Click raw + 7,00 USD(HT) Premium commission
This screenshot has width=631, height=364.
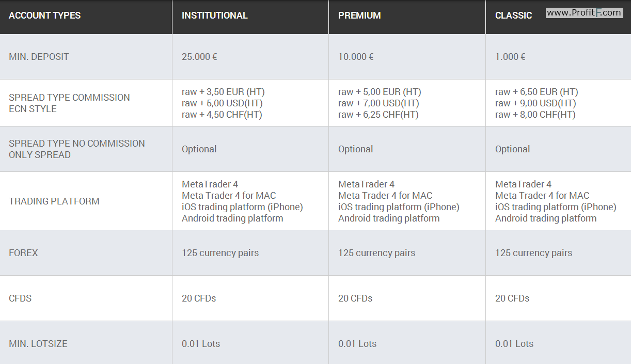378,103
